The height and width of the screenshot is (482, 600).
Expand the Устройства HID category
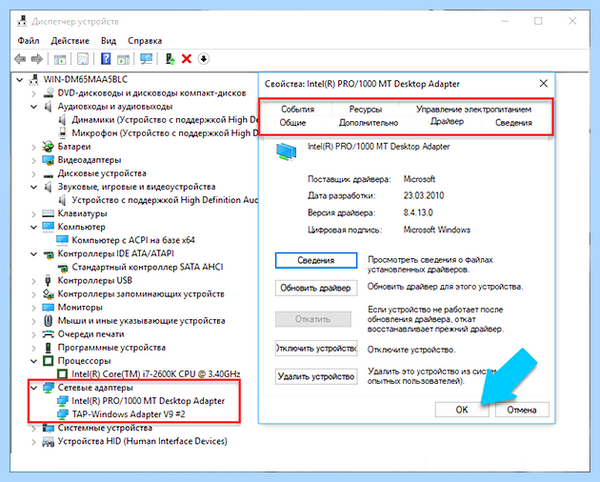point(34,442)
